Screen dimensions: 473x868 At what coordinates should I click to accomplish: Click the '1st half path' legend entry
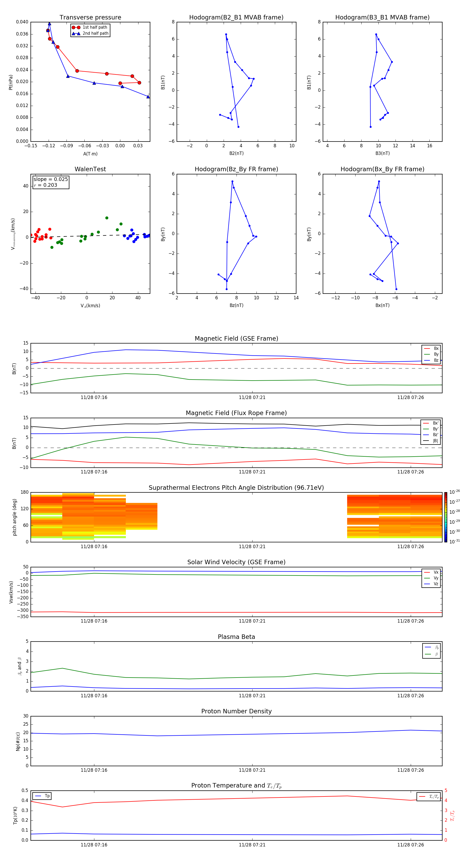point(90,27)
